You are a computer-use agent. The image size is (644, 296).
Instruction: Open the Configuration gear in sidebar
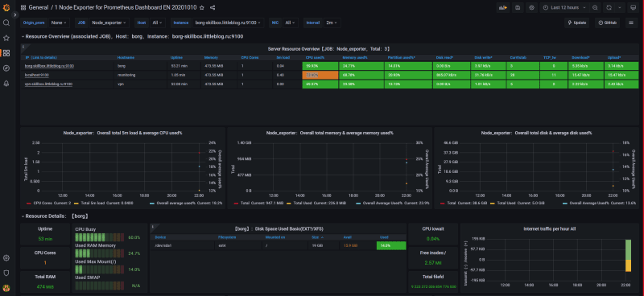pyautogui.click(x=6, y=258)
